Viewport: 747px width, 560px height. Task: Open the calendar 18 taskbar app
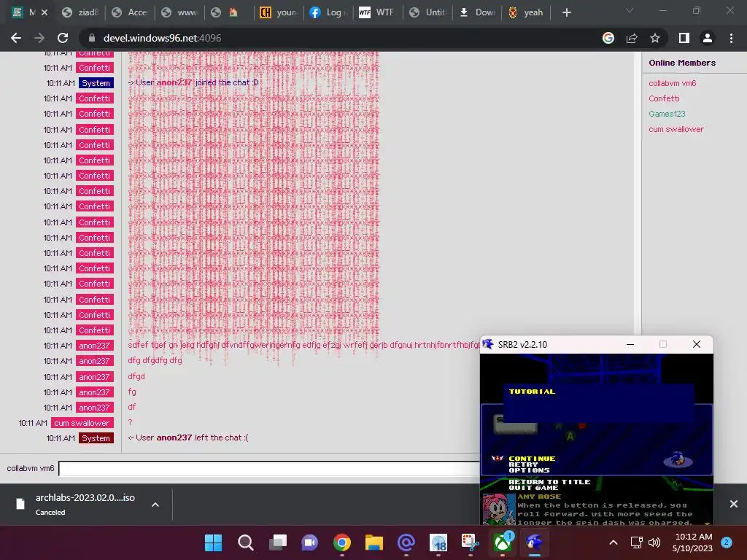pyautogui.click(x=438, y=542)
